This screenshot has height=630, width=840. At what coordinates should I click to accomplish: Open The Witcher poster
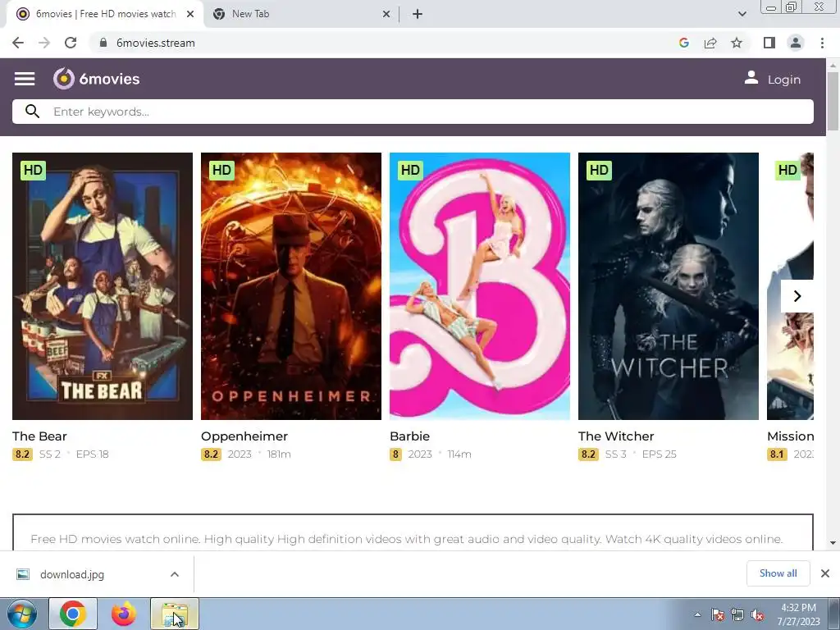[x=668, y=286]
